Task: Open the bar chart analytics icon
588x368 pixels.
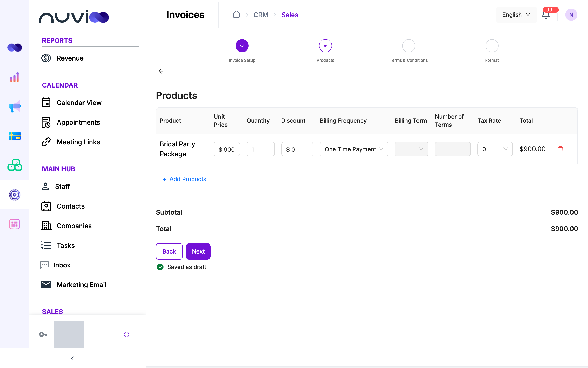Action: click(x=14, y=77)
